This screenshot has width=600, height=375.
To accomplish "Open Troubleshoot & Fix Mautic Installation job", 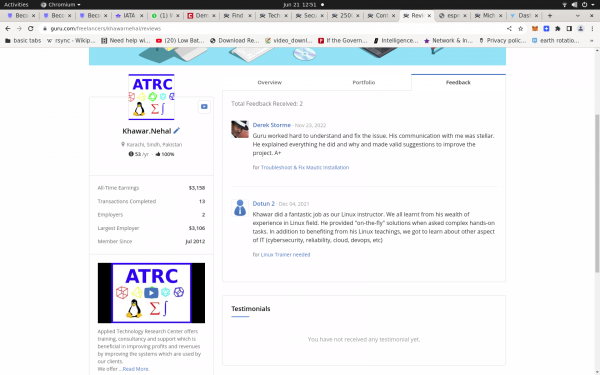I will pos(305,167).
